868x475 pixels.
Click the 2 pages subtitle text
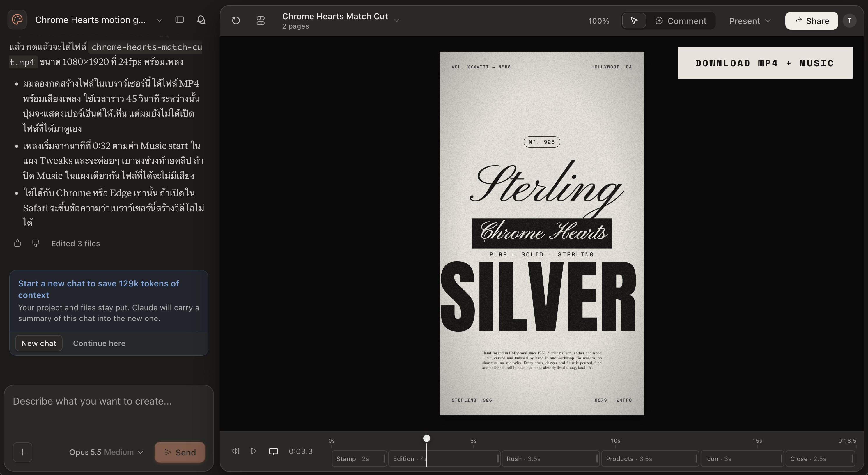tap(295, 26)
